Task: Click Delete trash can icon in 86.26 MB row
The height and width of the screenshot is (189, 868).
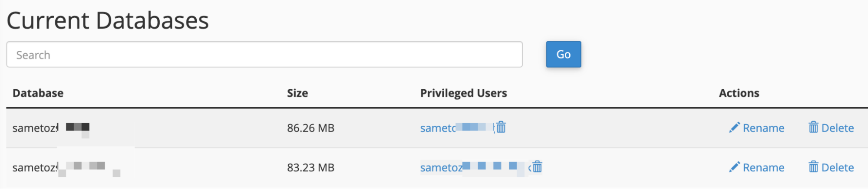Action: coord(813,127)
